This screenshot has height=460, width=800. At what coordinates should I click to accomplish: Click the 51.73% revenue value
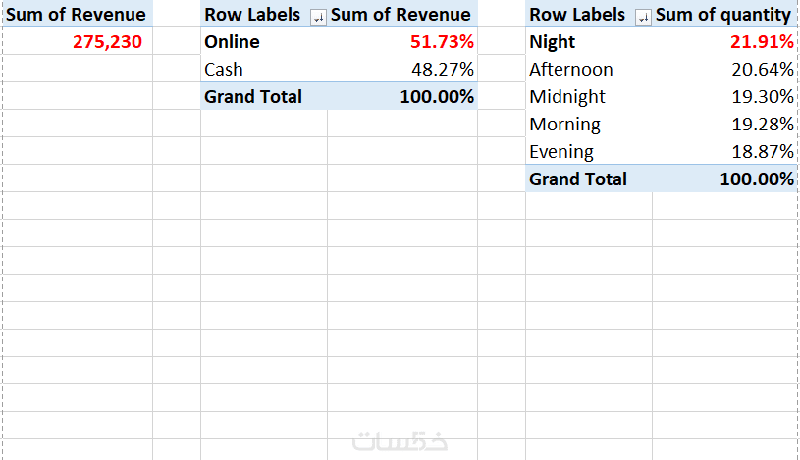441,42
